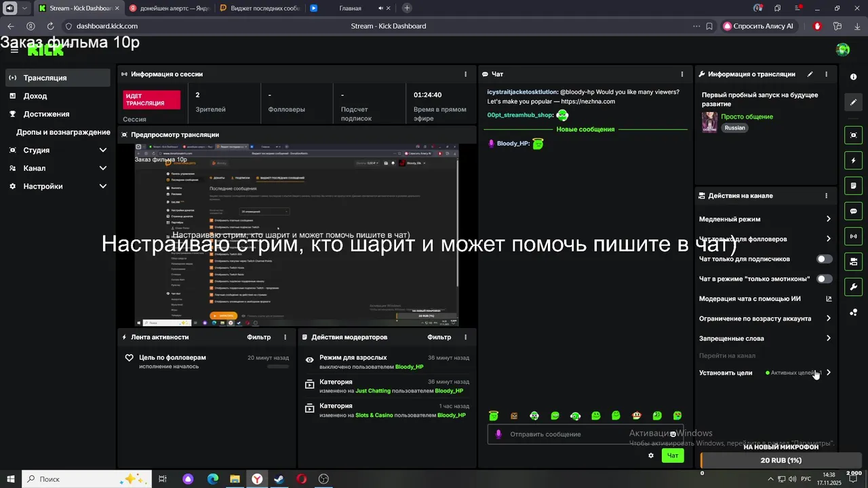The image size is (868, 488).
Task: Open the options menu of the Информация о сессии panel
Action: click(x=465, y=74)
